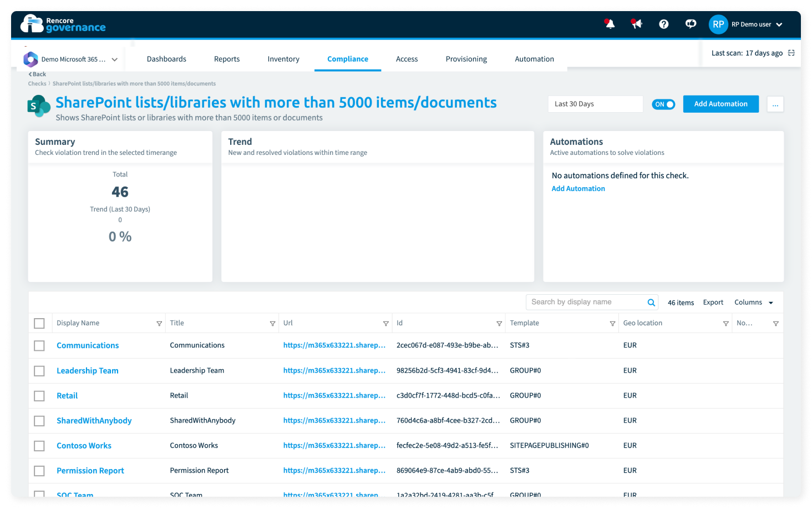The image size is (812, 508).
Task: Open the Last 30 Days timerange selector
Action: click(x=595, y=104)
